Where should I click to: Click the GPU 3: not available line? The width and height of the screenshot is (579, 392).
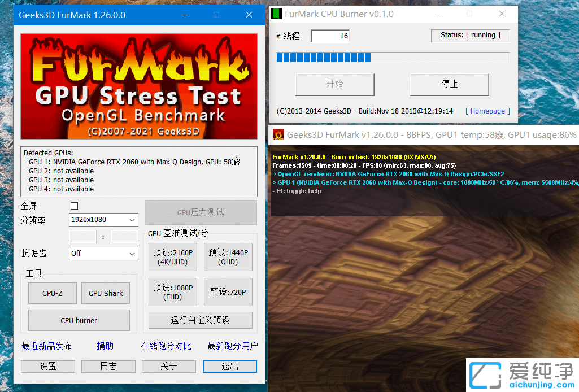click(59, 180)
